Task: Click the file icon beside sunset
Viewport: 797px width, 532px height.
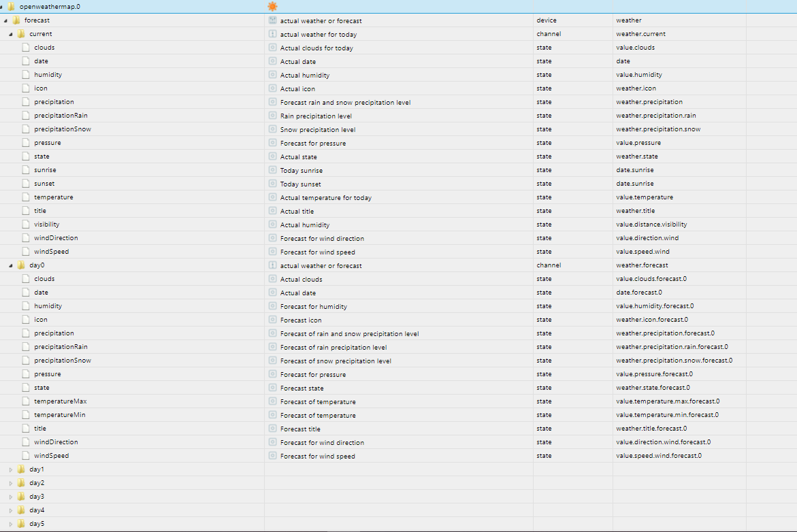Action: (x=26, y=184)
